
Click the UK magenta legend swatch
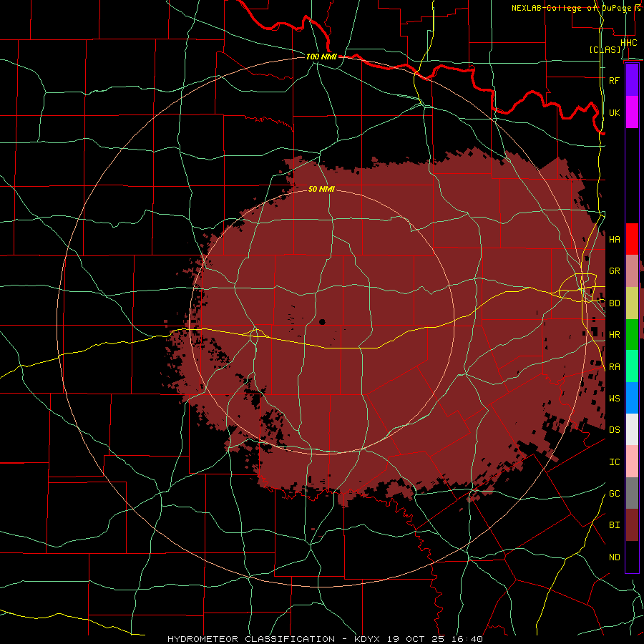tap(632, 112)
